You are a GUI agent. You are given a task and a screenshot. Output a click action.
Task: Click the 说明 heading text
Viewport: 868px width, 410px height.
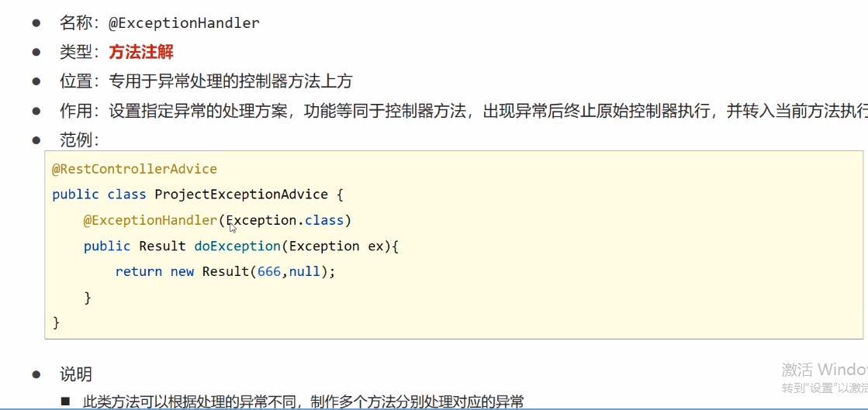click(76, 374)
